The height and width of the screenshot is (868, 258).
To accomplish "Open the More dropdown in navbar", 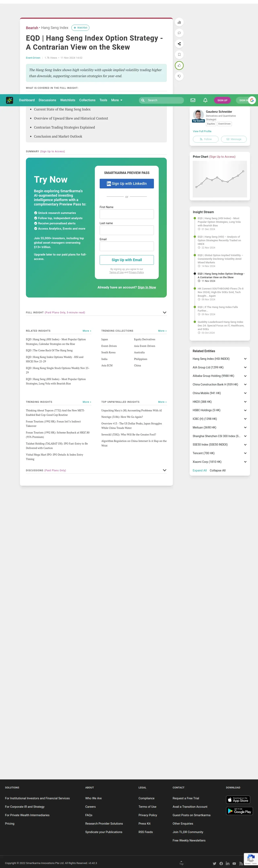I will 117,100.
